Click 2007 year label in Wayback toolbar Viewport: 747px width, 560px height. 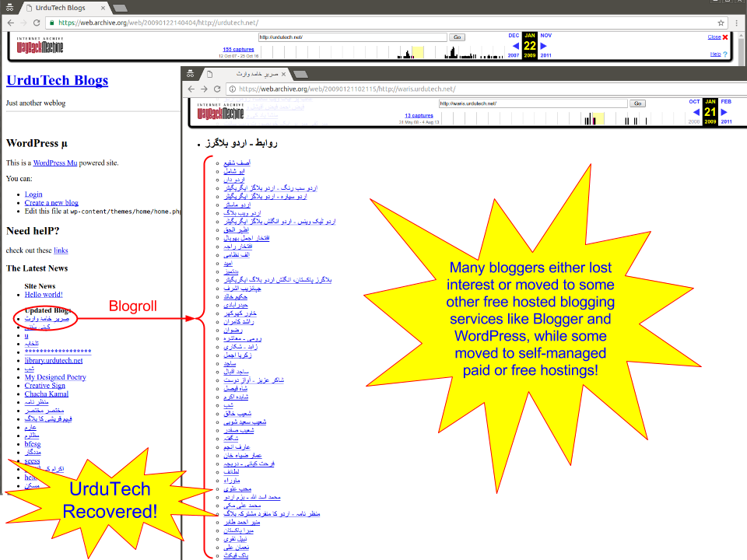tap(513, 55)
